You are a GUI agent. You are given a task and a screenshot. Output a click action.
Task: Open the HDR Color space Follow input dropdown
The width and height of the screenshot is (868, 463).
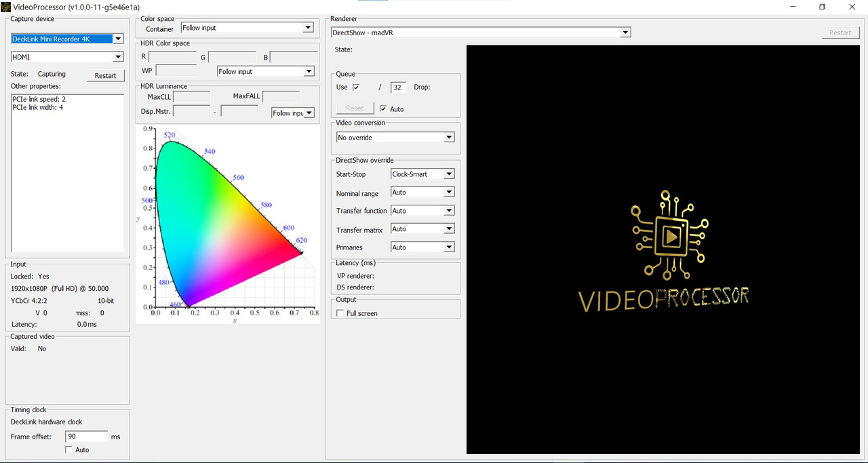pos(266,71)
